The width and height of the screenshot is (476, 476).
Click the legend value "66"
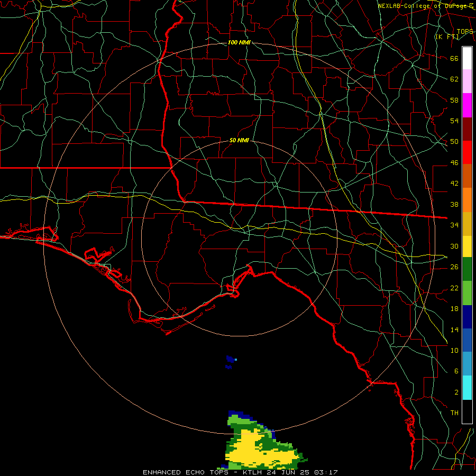click(454, 58)
